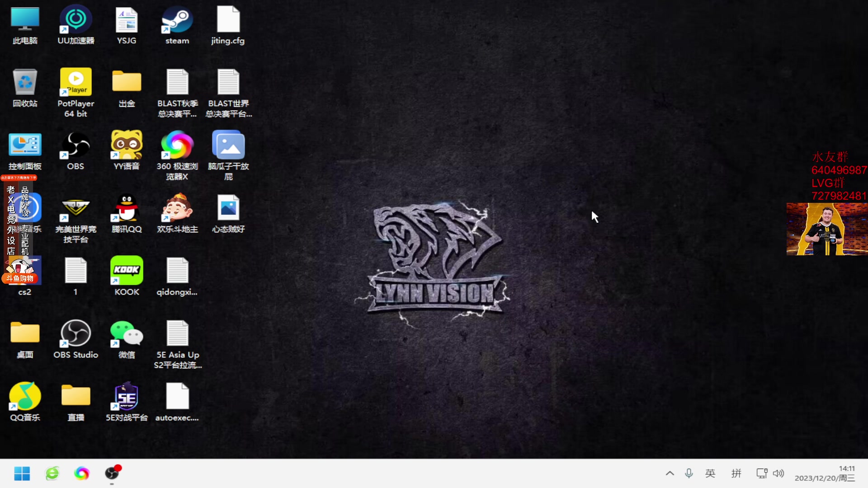
Task: Toggle the 拼 pinyin input mode
Action: 736,474
